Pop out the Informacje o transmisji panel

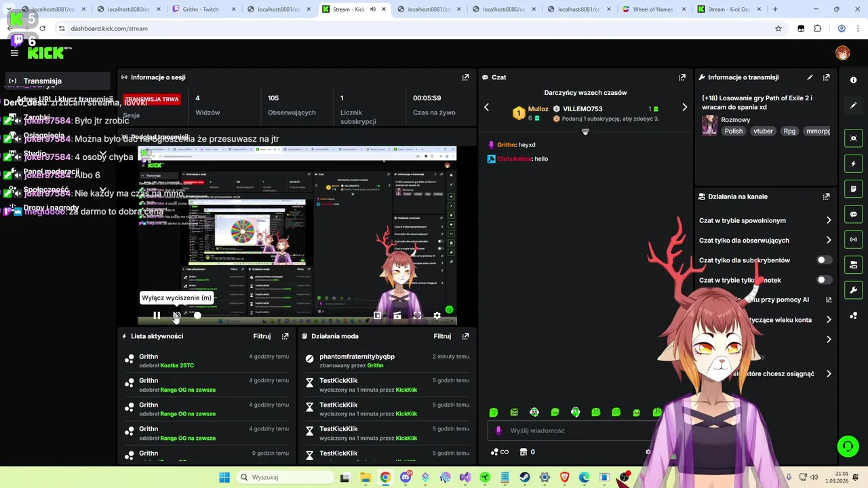point(826,77)
